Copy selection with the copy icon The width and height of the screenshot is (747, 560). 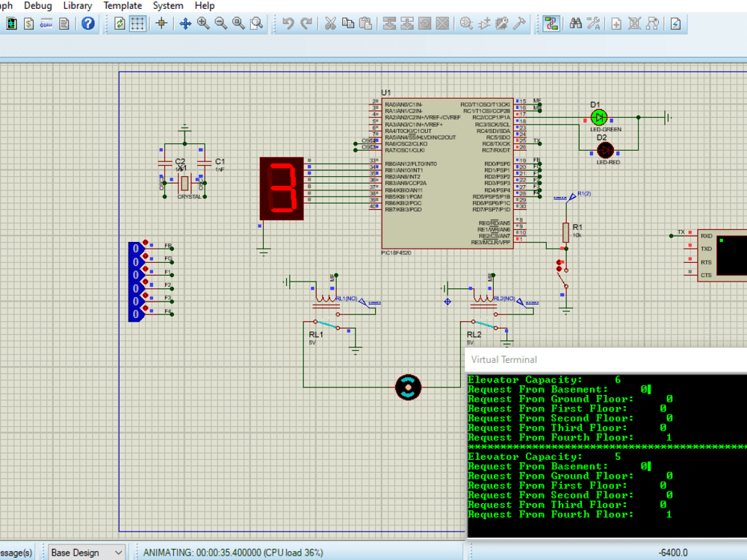coord(347,23)
